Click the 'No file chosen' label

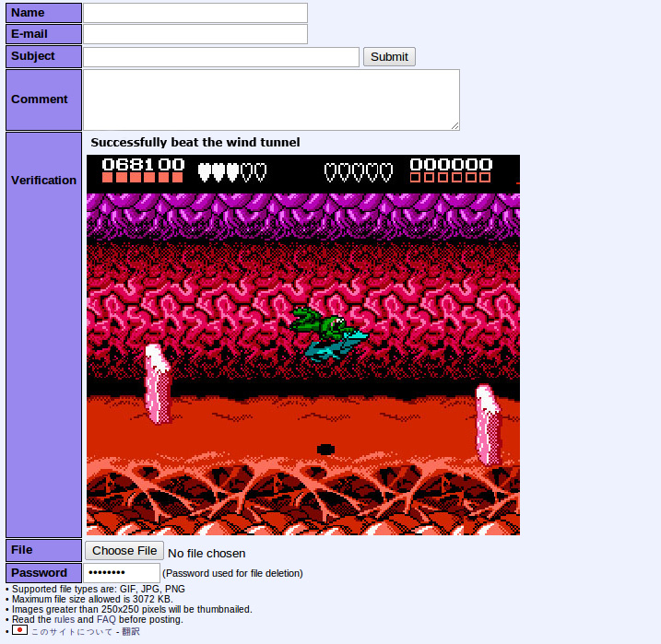pyautogui.click(x=207, y=554)
